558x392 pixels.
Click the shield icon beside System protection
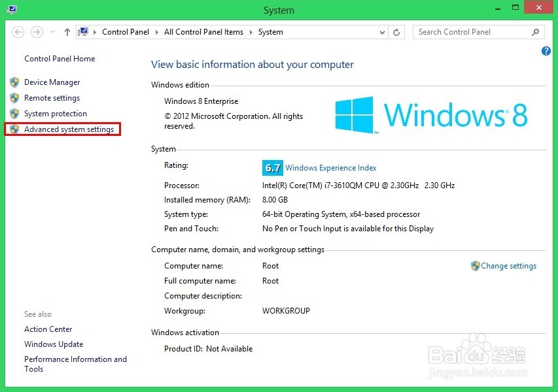pos(14,114)
